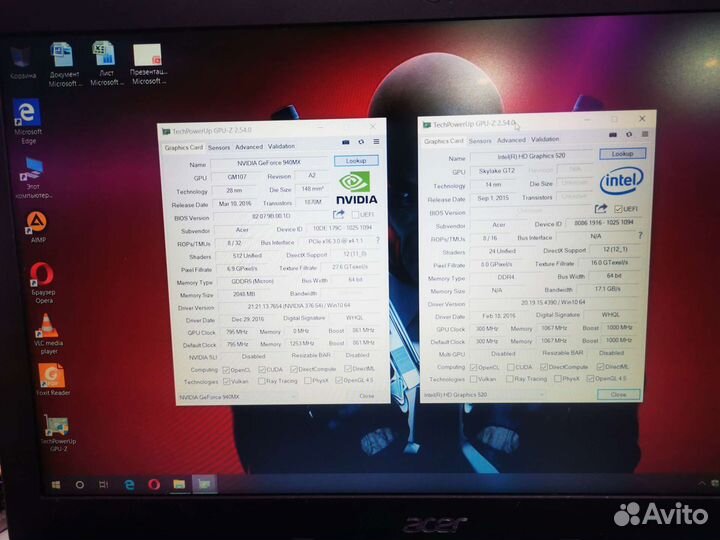Click screenshot camera icon in Intel GPU-Z window
The height and width of the screenshot is (540, 720).
(x=613, y=135)
